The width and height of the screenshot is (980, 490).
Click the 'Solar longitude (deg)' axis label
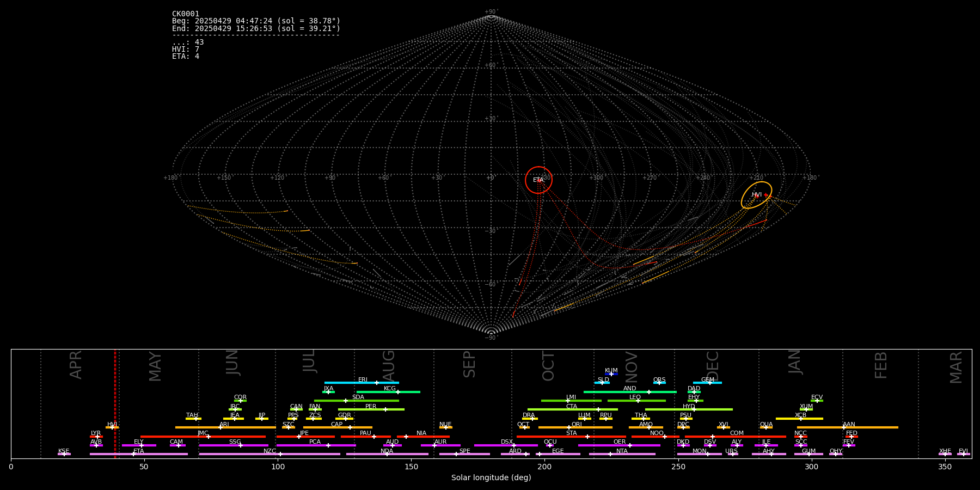pos(491,477)
